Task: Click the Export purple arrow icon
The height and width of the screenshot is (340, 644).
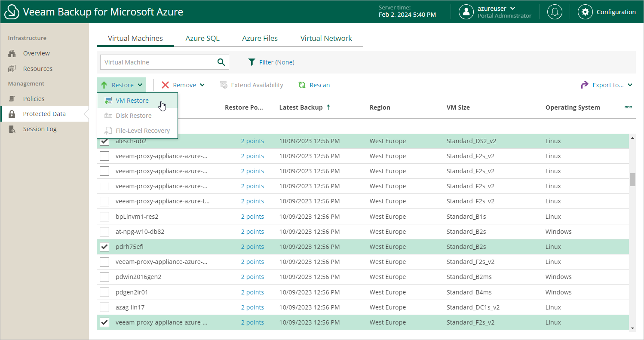Action: 585,85
